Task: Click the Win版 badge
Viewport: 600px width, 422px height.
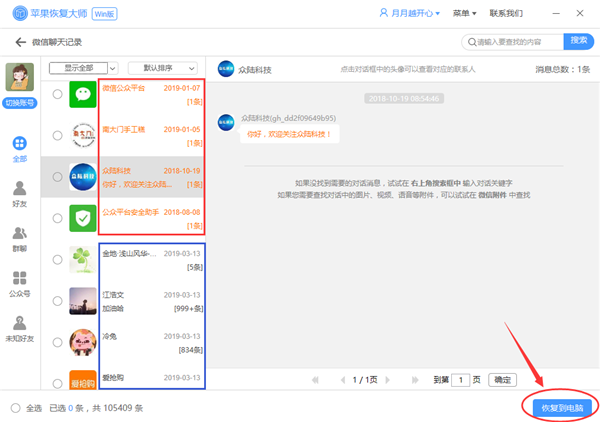Action: (104, 14)
